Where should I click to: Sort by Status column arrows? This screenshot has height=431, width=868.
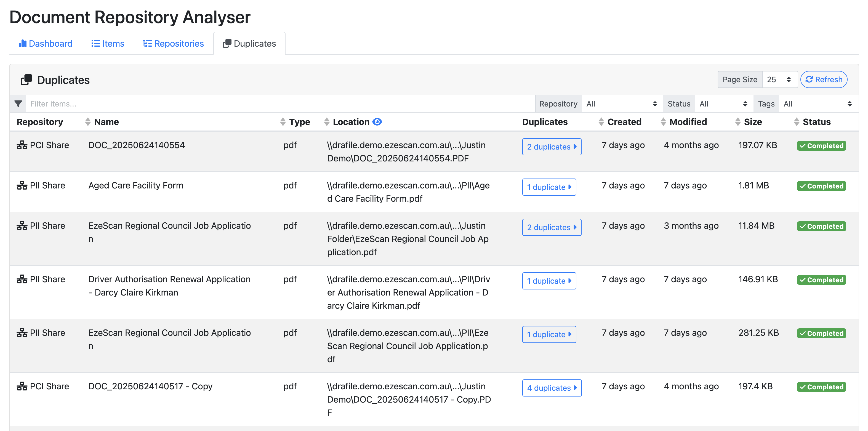click(x=797, y=122)
